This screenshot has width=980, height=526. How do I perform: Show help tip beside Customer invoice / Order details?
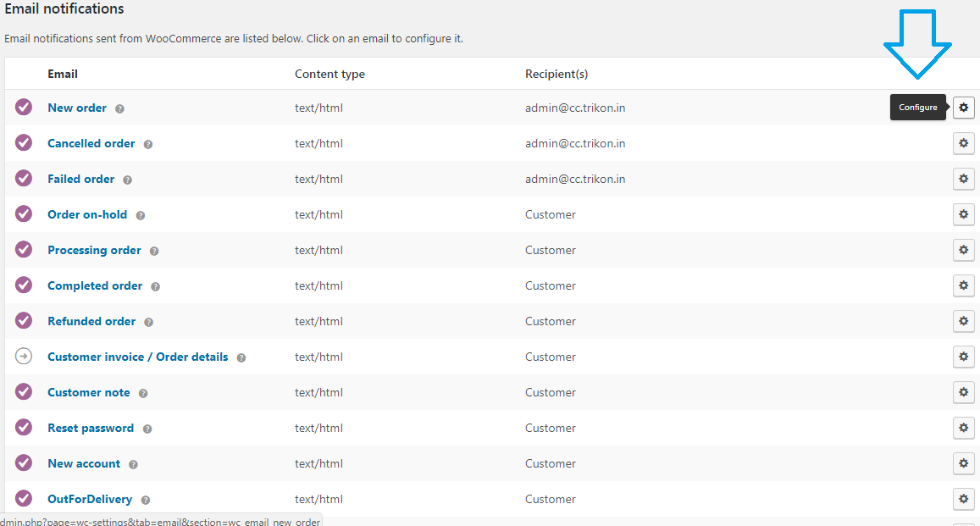coord(241,358)
